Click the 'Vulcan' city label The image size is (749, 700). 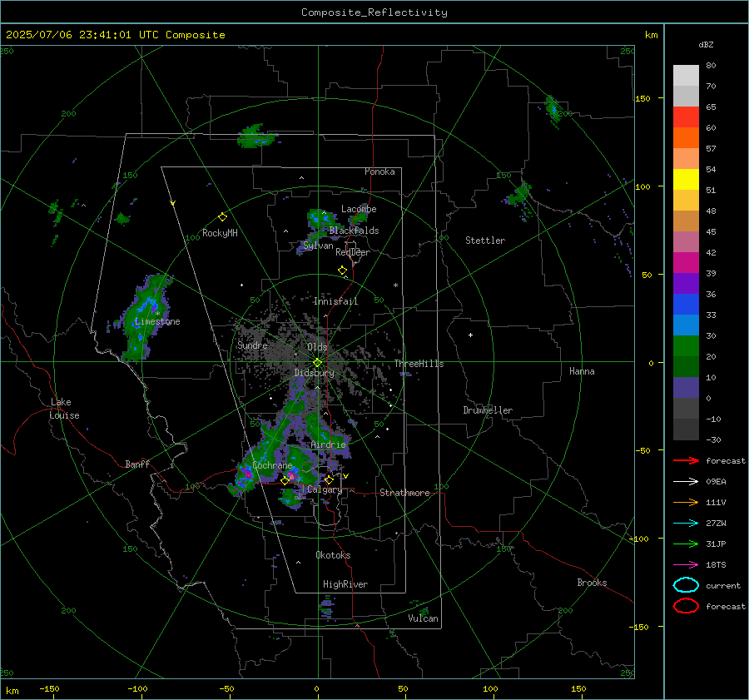(x=424, y=618)
